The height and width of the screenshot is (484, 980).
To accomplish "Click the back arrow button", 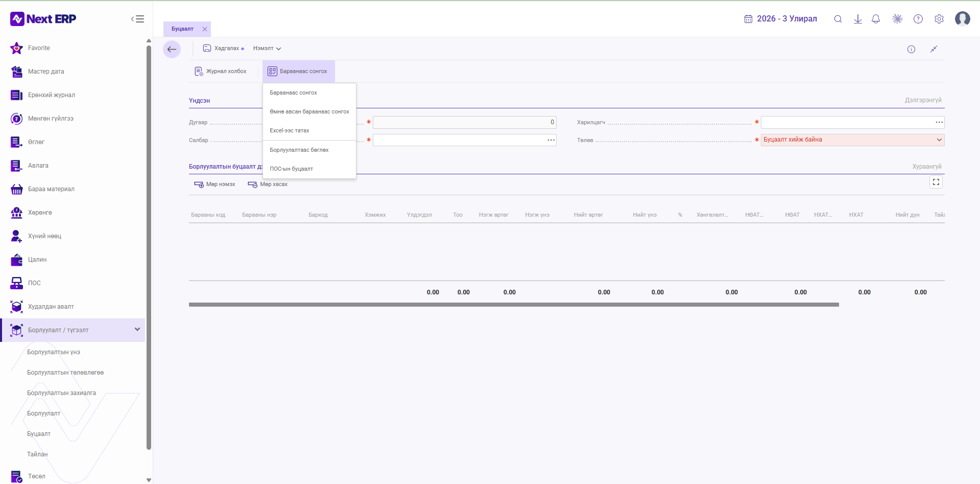I will coord(172,49).
